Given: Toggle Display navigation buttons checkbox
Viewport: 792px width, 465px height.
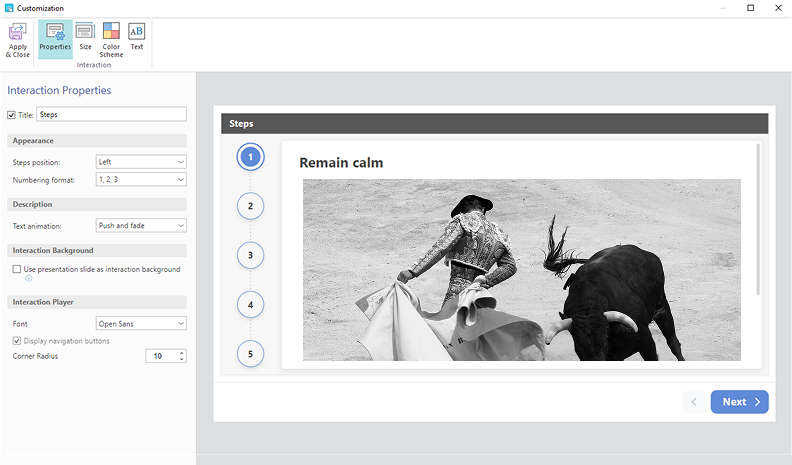Looking at the screenshot, I should tap(16, 341).
